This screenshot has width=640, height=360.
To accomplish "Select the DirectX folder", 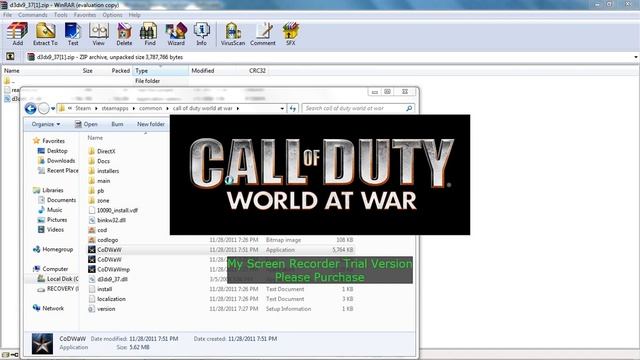I will [102, 151].
